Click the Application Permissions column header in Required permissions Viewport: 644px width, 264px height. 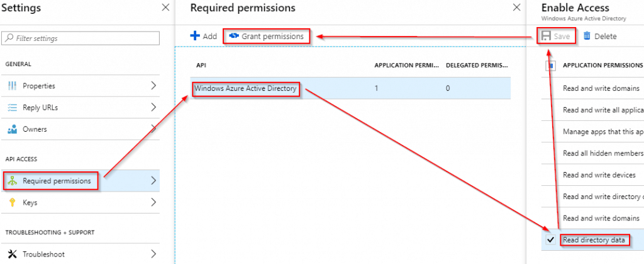(x=407, y=65)
